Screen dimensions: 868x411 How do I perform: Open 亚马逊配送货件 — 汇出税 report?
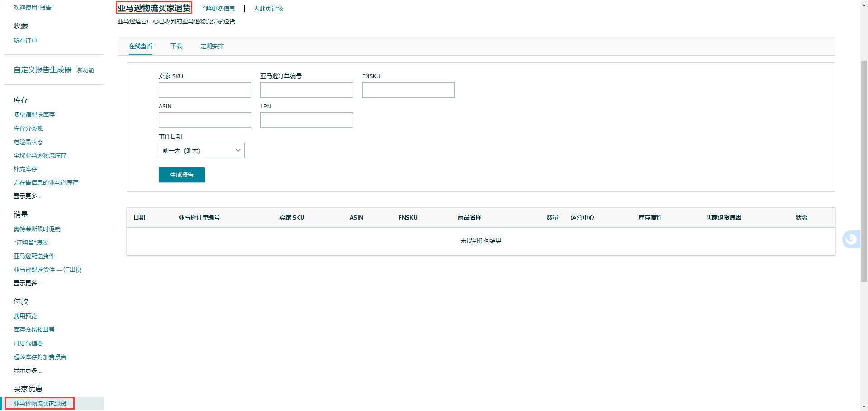(47, 270)
